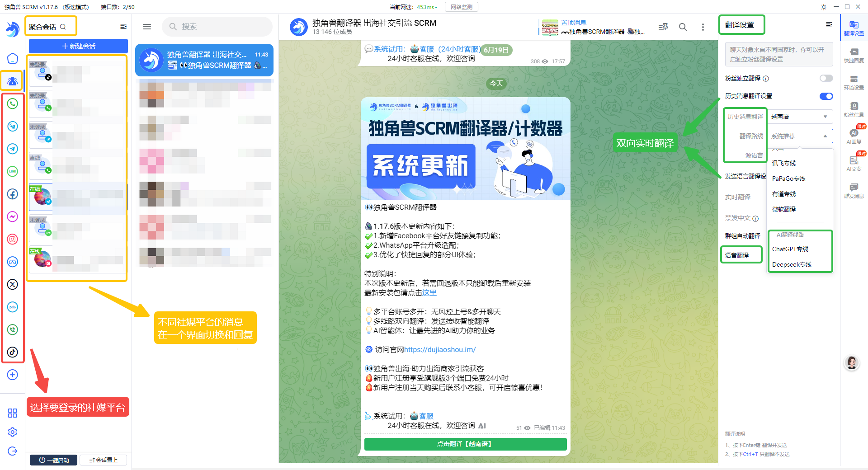Image resolution: width=868 pixels, height=470 pixels.
Task: Open the WhatsApp platform icon
Action: coord(13,103)
